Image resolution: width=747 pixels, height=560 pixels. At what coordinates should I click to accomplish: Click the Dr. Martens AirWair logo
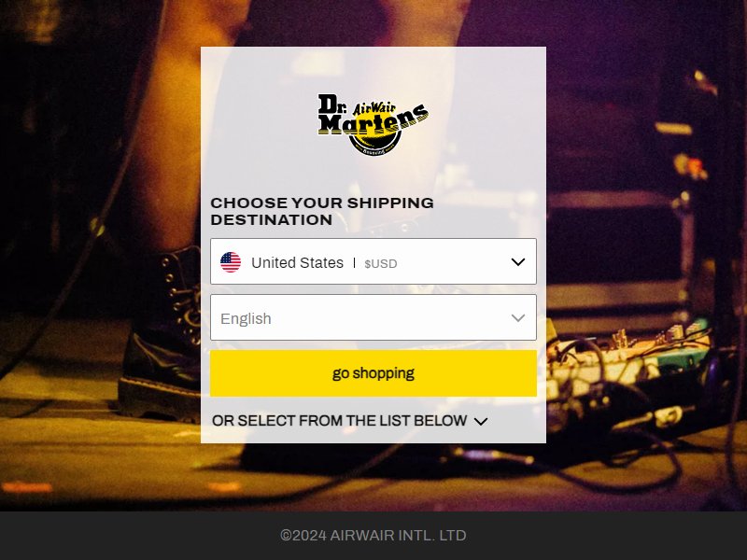click(x=373, y=125)
